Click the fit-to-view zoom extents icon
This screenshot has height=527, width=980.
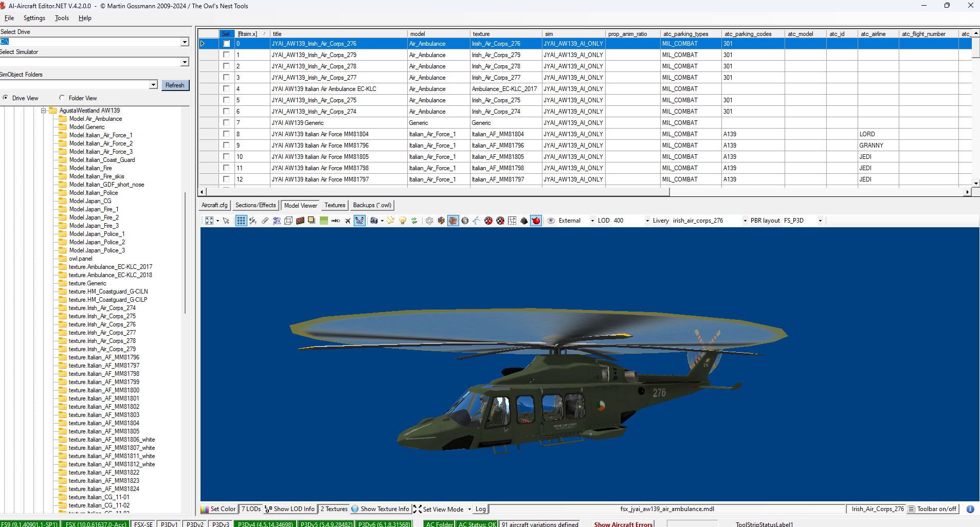(x=209, y=221)
